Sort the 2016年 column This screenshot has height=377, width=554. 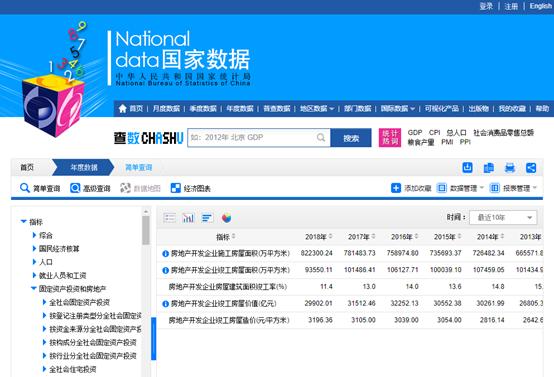[x=417, y=236]
